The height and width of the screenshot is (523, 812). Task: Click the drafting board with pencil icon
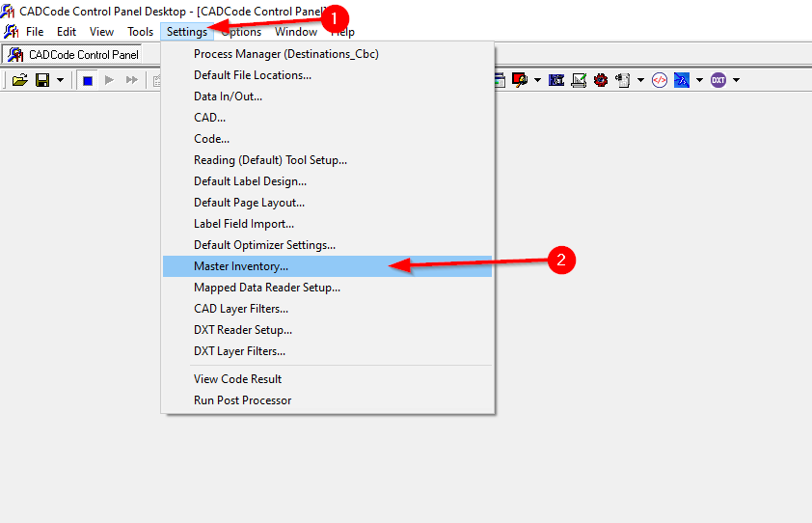click(x=579, y=80)
